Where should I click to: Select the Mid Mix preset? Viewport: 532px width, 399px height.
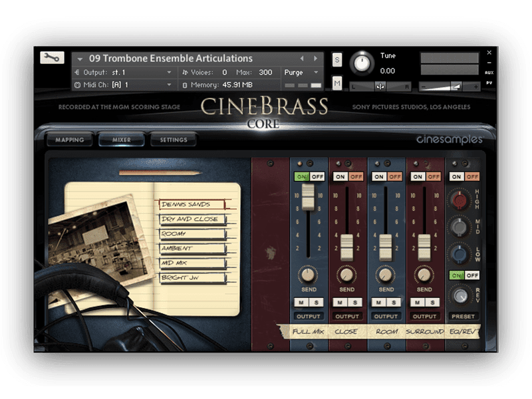[192, 263]
